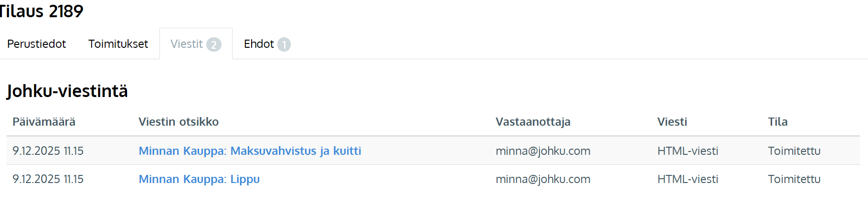
Task: Click the Johku-viestintä section heading
Action: [67, 91]
